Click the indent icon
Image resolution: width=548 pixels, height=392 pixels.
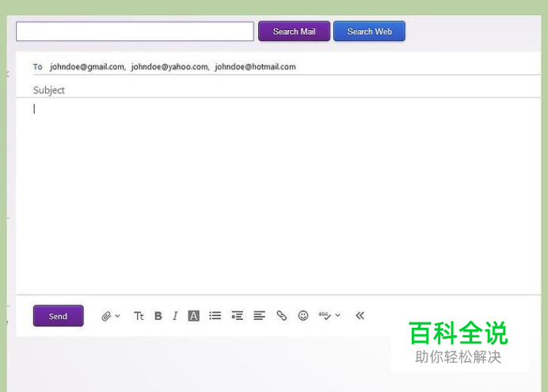coord(238,316)
